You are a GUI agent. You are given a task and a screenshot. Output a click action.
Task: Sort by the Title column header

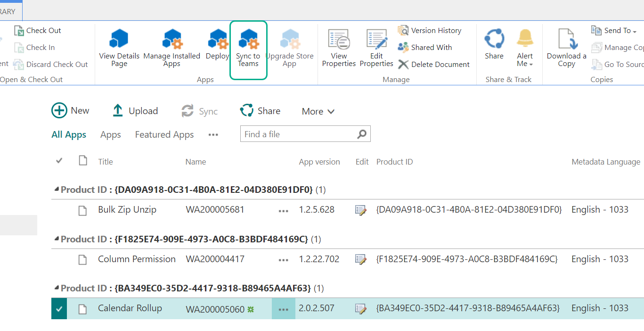pyautogui.click(x=106, y=162)
